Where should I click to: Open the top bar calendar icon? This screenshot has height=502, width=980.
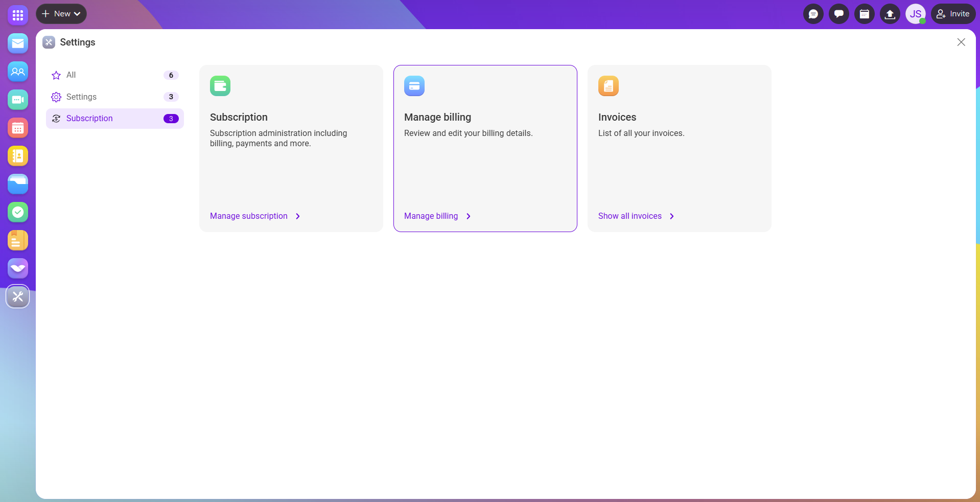click(865, 14)
